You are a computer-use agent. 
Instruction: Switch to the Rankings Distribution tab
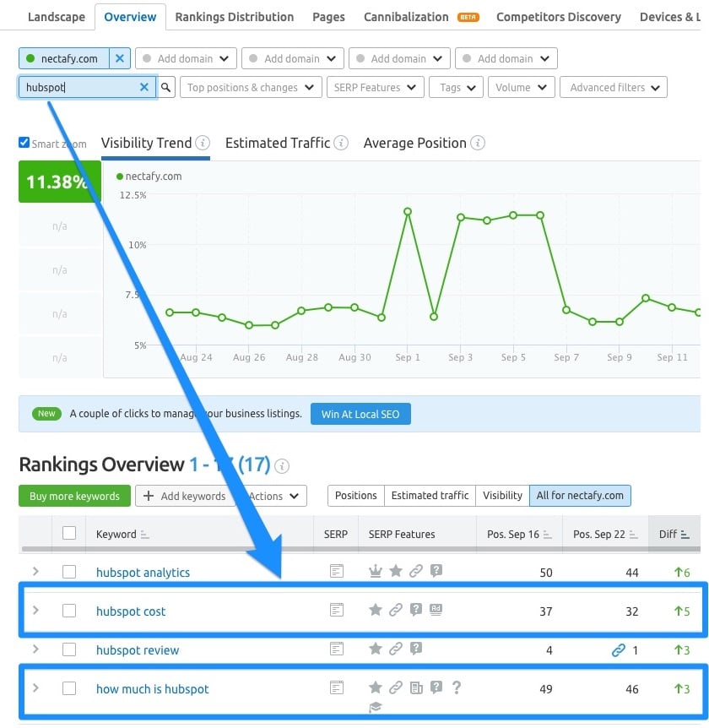235,17
